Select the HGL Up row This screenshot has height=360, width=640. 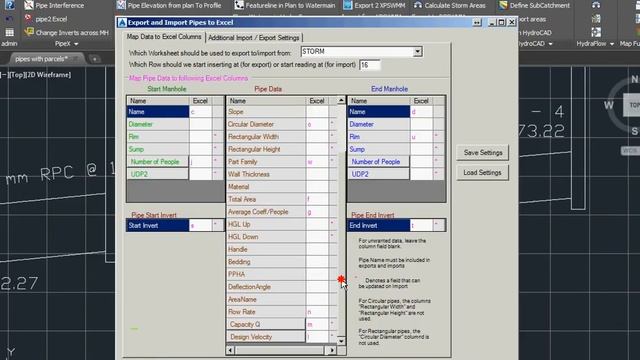266,224
